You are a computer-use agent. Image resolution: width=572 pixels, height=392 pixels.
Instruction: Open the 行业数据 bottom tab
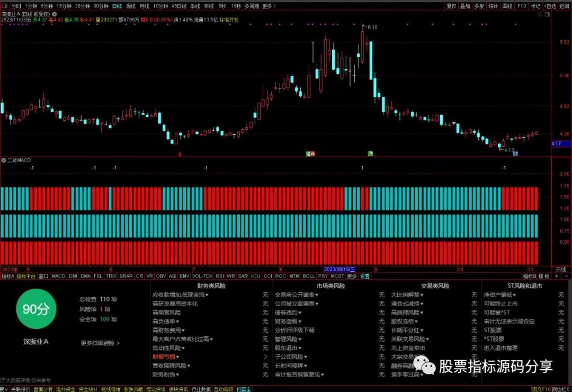coord(201,389)
